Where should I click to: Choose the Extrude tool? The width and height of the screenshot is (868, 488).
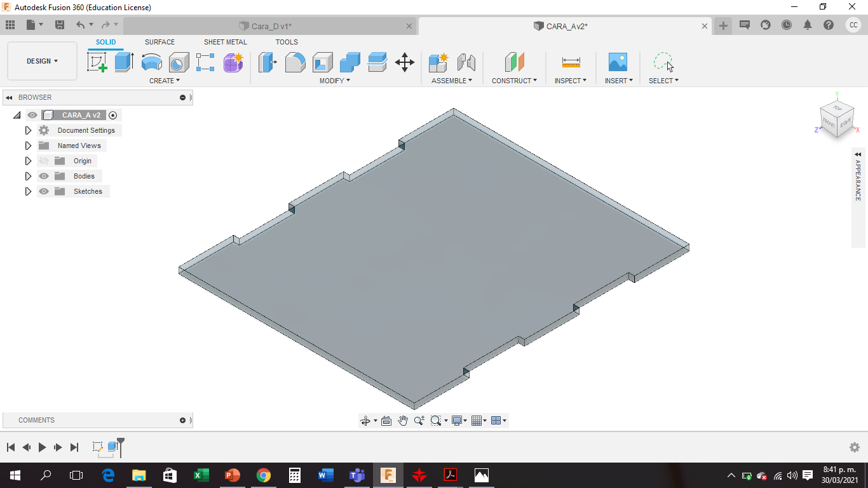click(124, 62)
